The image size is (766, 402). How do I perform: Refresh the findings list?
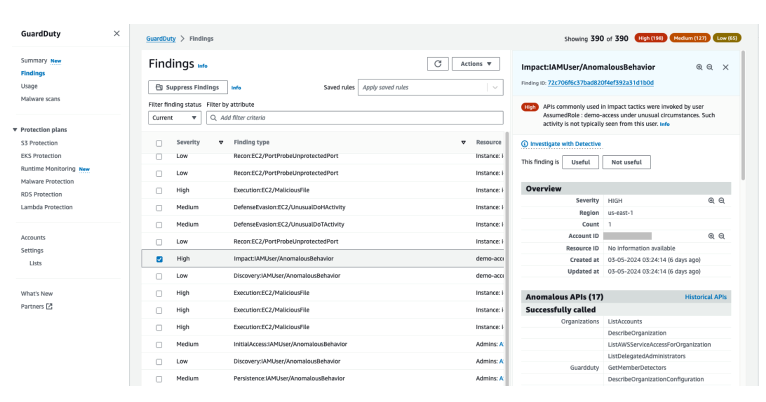438,64
